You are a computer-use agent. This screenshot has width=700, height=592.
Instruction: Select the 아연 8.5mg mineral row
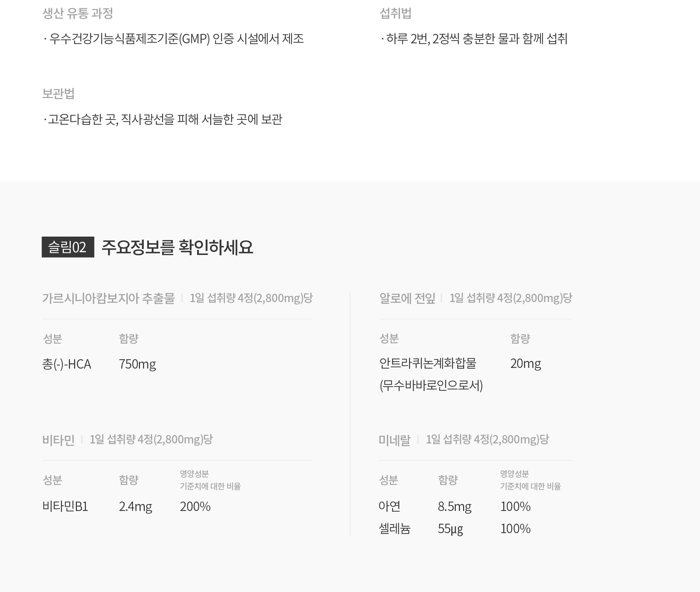coord(455,506)
